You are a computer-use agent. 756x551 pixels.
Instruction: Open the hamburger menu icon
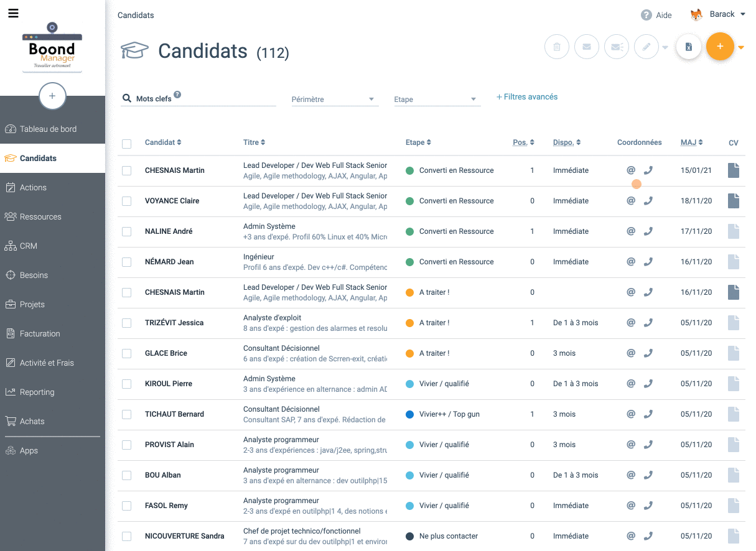(13, 13)
